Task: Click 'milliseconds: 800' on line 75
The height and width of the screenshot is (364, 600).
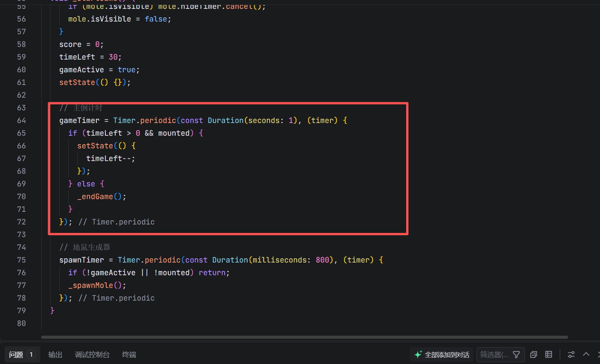Action: 291,260
